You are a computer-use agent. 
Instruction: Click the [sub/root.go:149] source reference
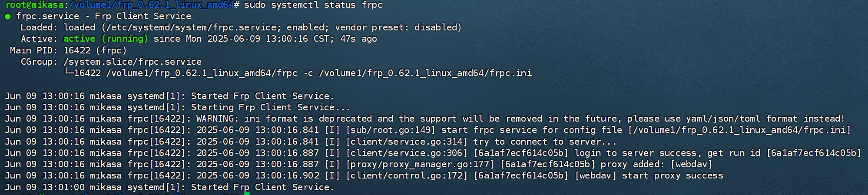tap(391, 130)
